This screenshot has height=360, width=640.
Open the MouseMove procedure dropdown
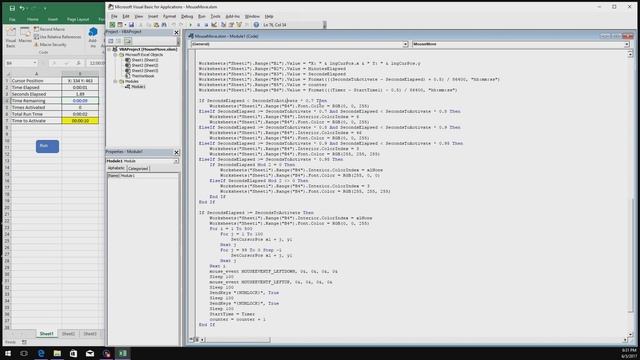coord(627,44)
